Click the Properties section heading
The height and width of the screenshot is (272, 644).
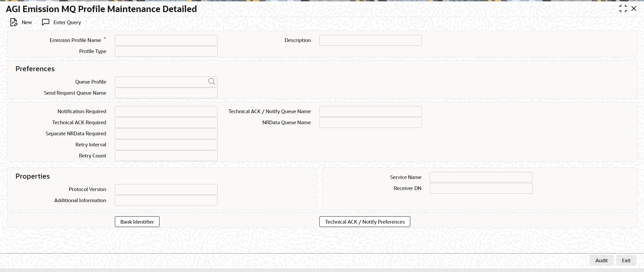tap(33, 176)
